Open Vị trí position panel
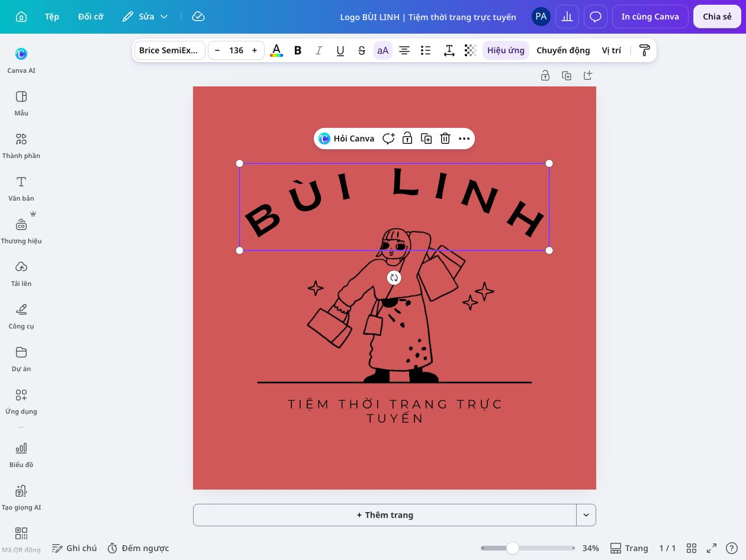Viewport: 746px width, 560px height. [x=612, y=50]
